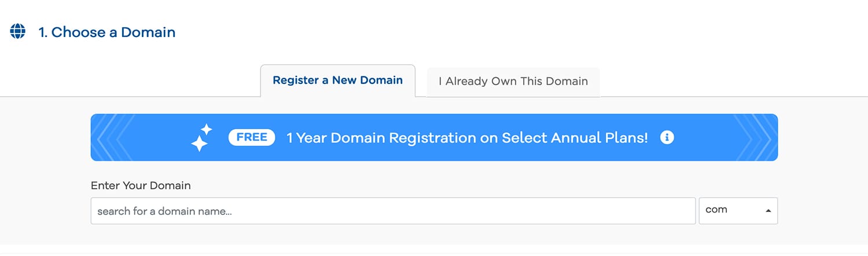Image resolution: width=868 pixels, height=256 pixels.
Task: Switch to the Register a New Domain tab
Action: 337,81
